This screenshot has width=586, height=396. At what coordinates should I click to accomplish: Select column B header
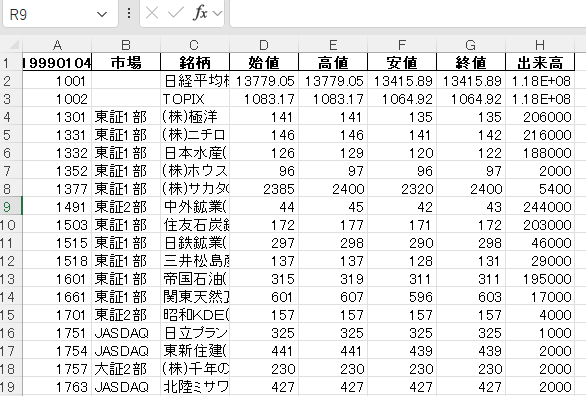click(126, 45)
